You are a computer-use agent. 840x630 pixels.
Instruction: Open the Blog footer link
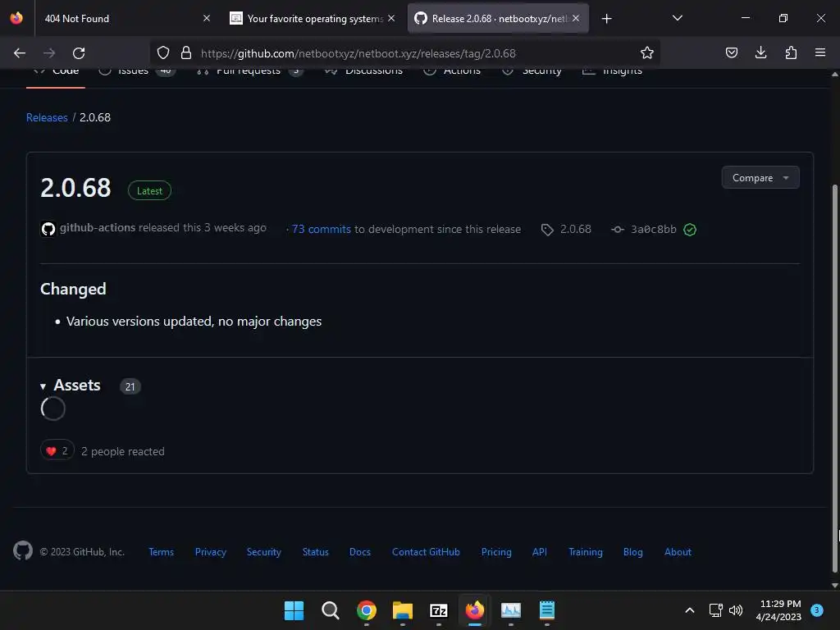632,552
